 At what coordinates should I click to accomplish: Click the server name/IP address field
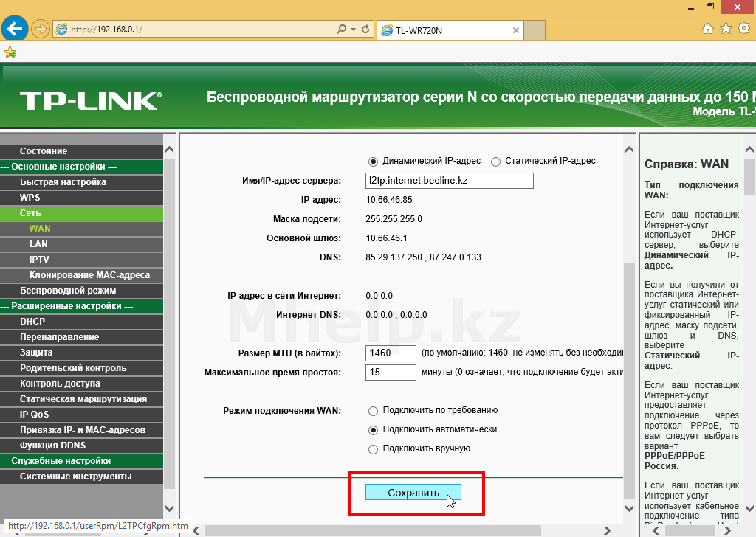[449, 181]
